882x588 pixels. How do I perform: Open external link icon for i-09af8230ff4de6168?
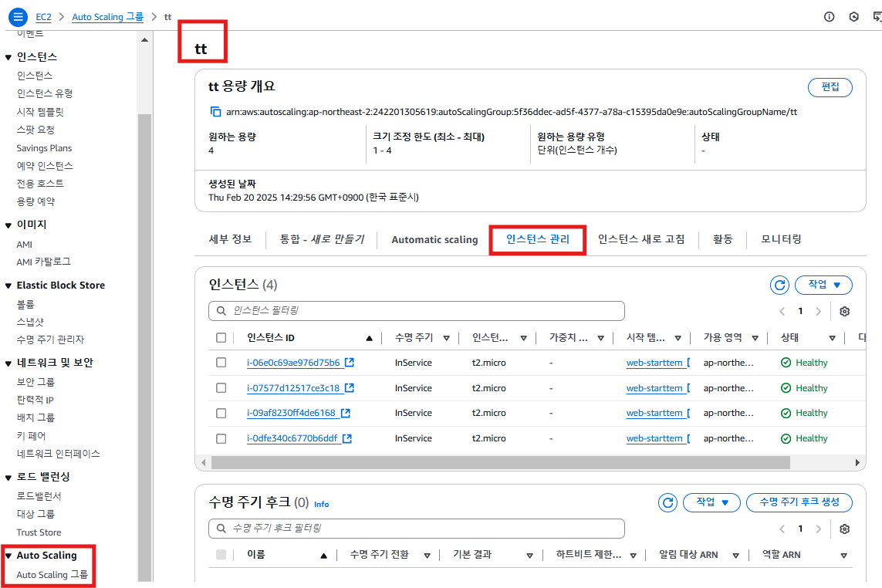pyautogui.click(x=346, y=413)
